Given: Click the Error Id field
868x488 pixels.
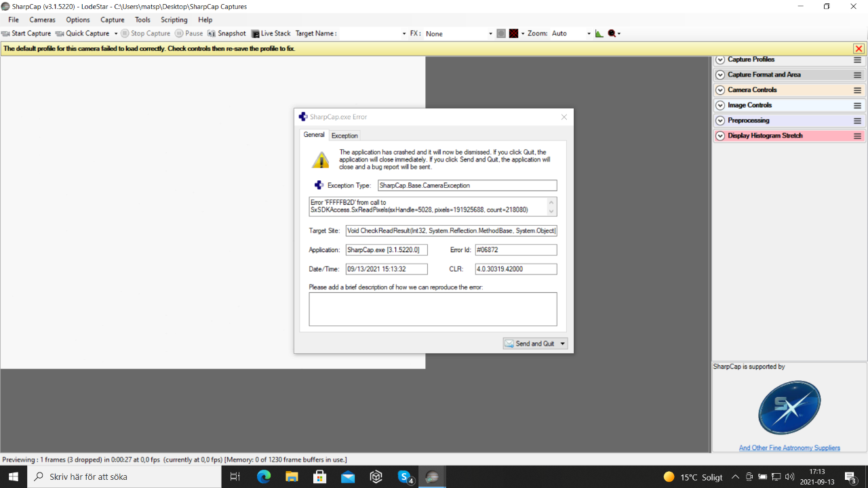Looking at the screenshot, I should [x=516, y=250].
